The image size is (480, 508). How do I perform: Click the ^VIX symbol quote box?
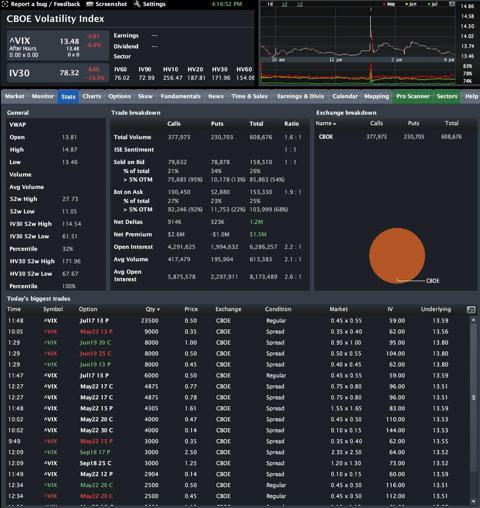58,46
